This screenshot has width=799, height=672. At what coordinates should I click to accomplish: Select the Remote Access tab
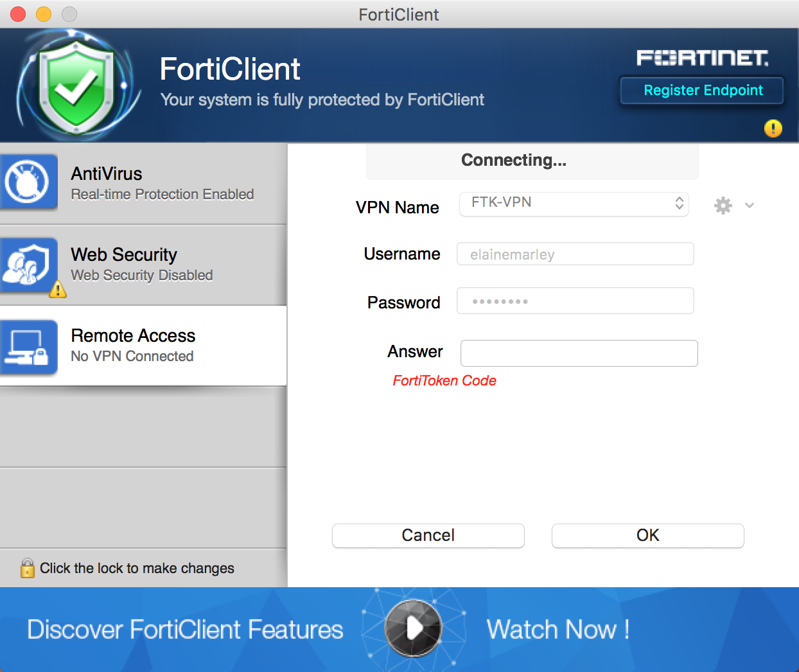[143, 346]
